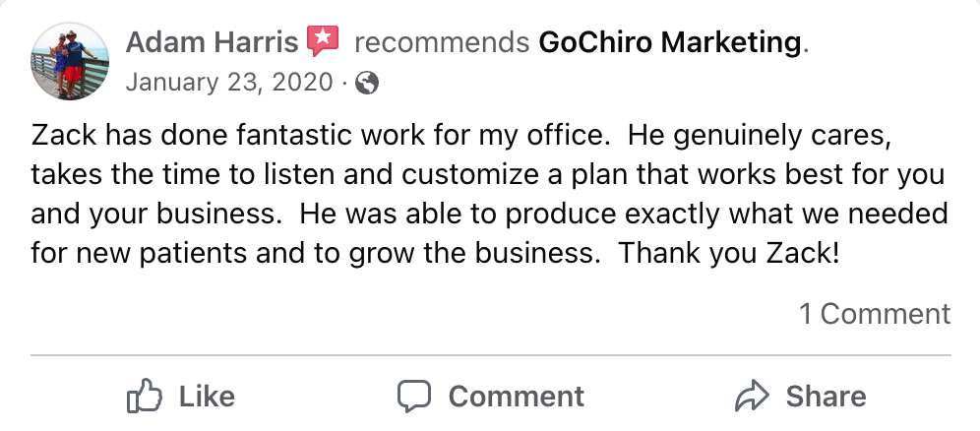Click the word "recommends" in the header
980x431 pixels.
(x=442, y=42)
